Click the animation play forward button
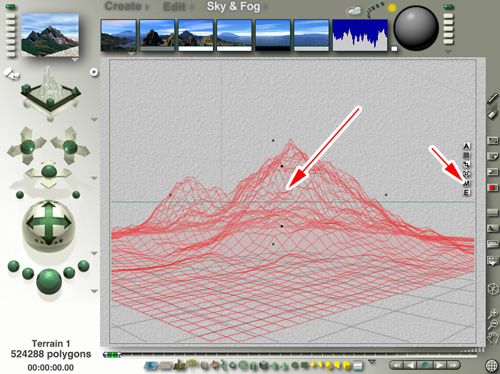 440,365
